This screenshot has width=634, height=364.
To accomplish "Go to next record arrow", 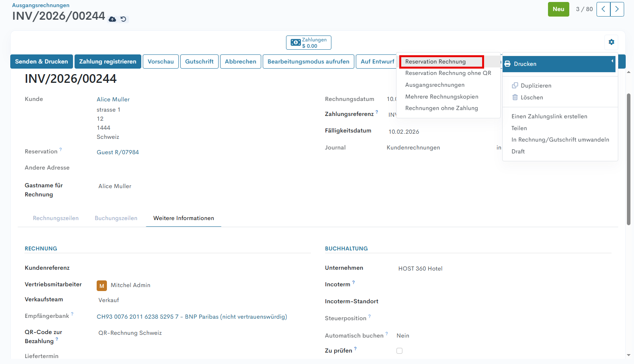I will tap(617, 9).
